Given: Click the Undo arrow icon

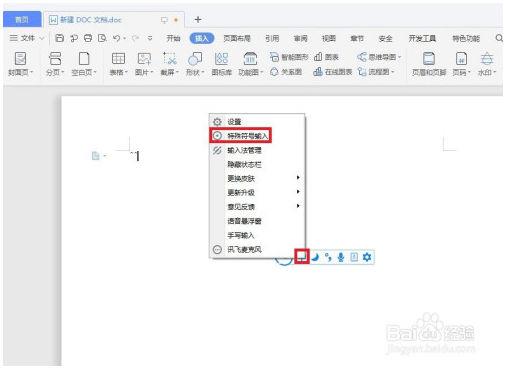Looking at the screenshot, I should pos(116,38).
